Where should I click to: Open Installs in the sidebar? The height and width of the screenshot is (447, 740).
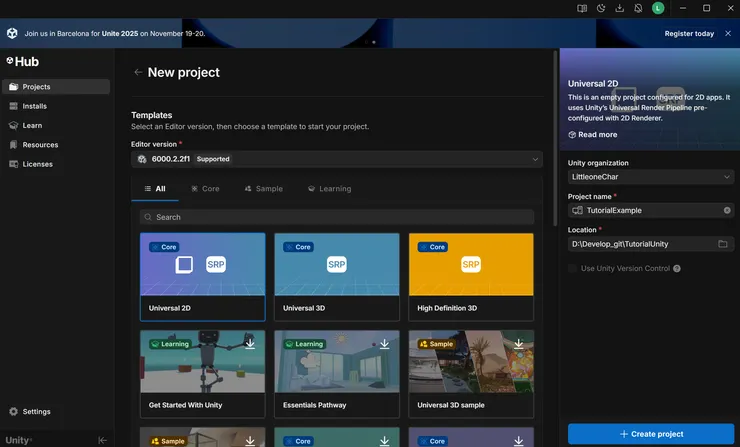click(x=35, y=106)
